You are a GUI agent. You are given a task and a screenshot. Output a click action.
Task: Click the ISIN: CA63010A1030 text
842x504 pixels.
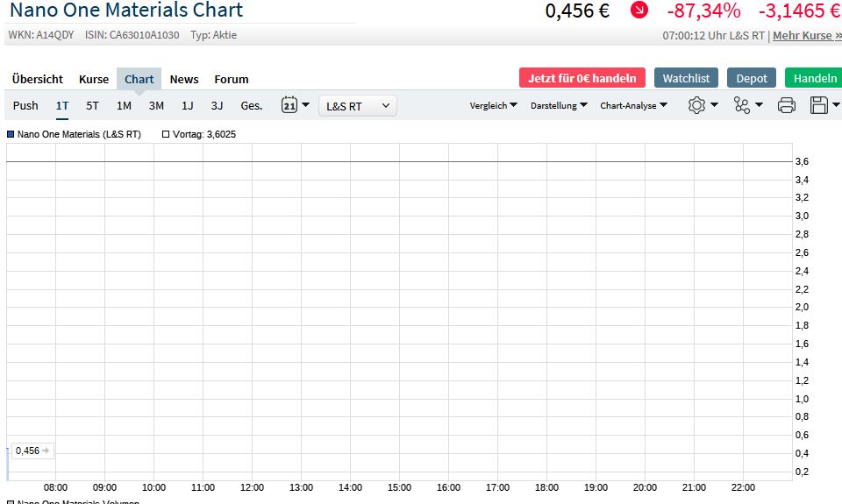point(132,35)
